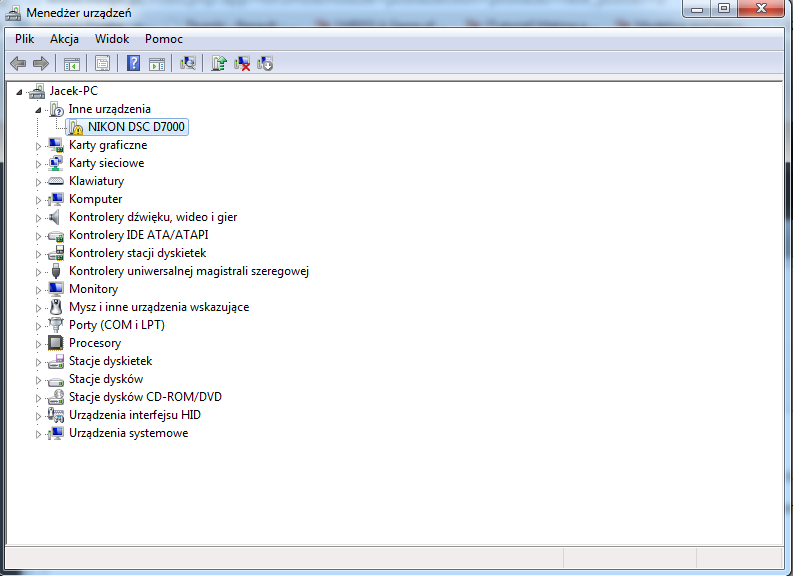Click the USB plug icon for magistrali szeregowej

pyautogui.click(x=56, y=271)
